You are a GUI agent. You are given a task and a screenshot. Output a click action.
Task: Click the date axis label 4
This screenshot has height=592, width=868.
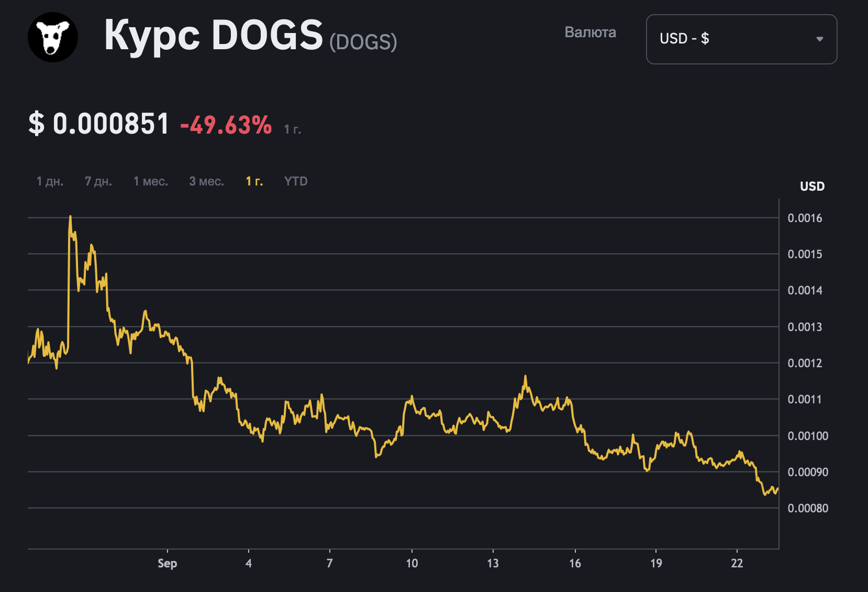[249, 563]
